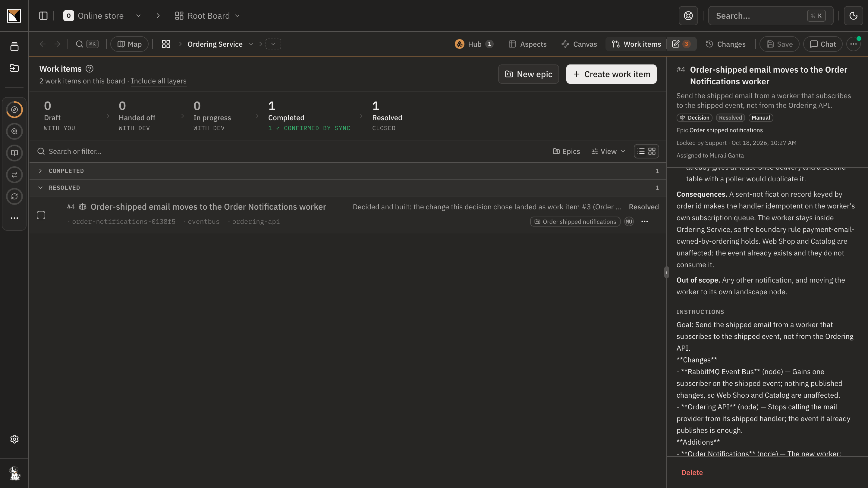868x488 pixels.
Task: Expand the COMPLETED group
Action: tap(40, 171)
